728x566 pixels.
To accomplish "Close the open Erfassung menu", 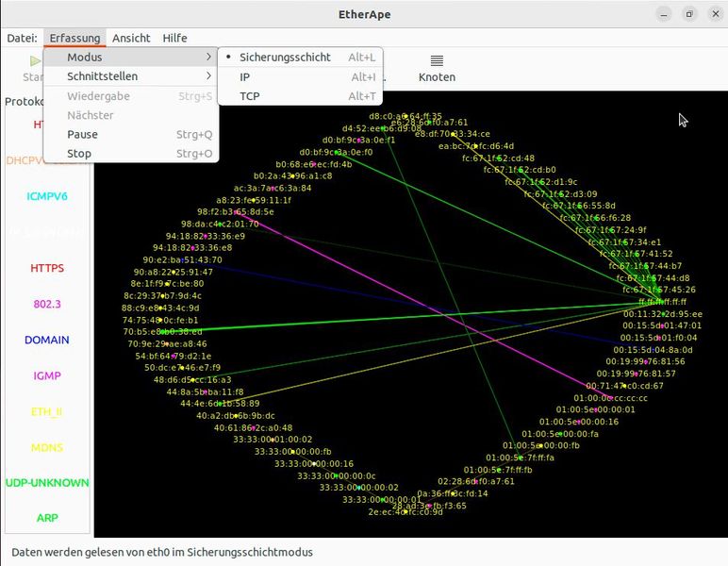I will [x=74, y=38].
